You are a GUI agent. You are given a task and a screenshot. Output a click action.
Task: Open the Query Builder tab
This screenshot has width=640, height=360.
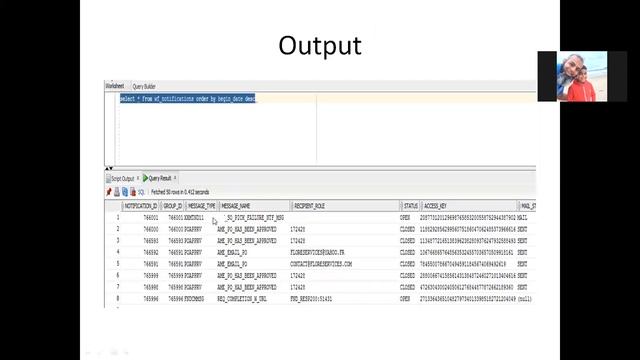[x=144, y=87]
